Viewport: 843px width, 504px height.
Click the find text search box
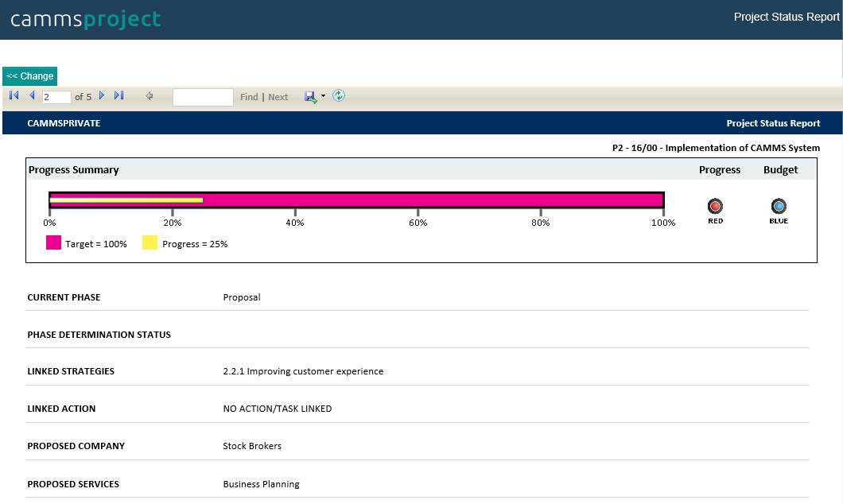(x=204, y=97)
